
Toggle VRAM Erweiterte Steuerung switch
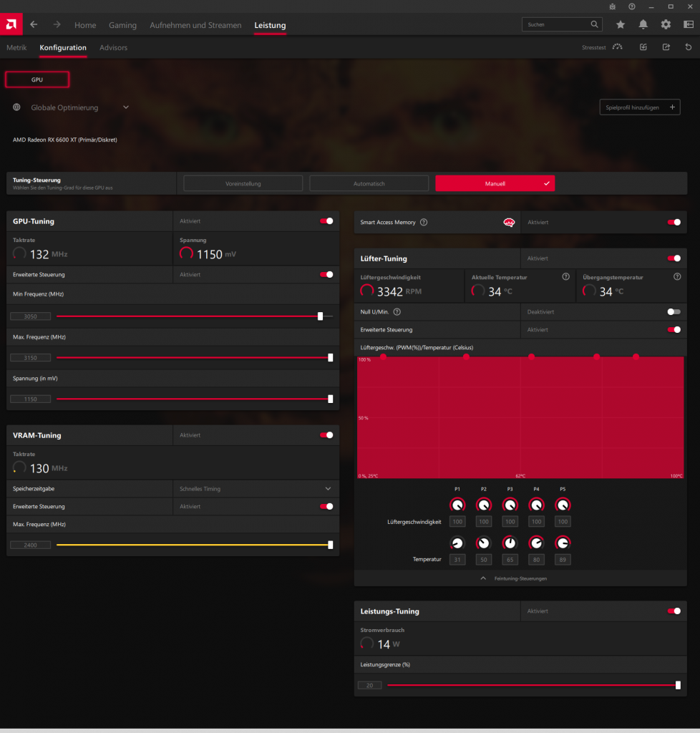click(326, 506)
